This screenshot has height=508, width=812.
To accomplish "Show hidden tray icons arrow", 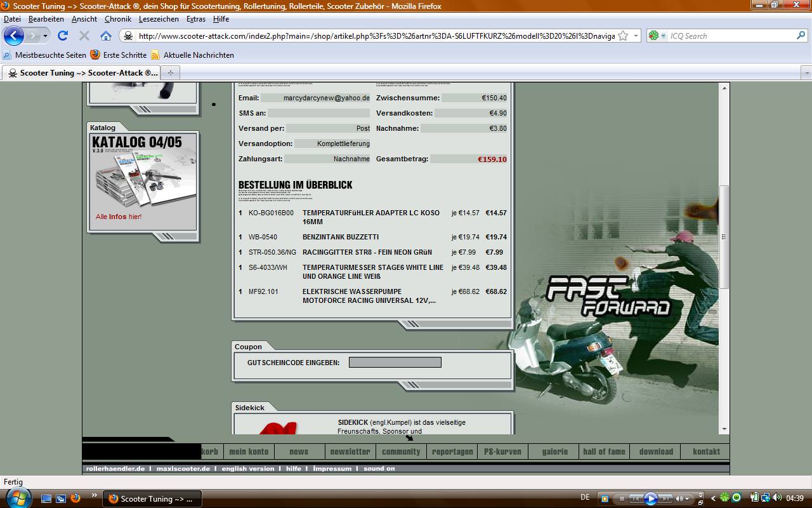I will (714, 498).
